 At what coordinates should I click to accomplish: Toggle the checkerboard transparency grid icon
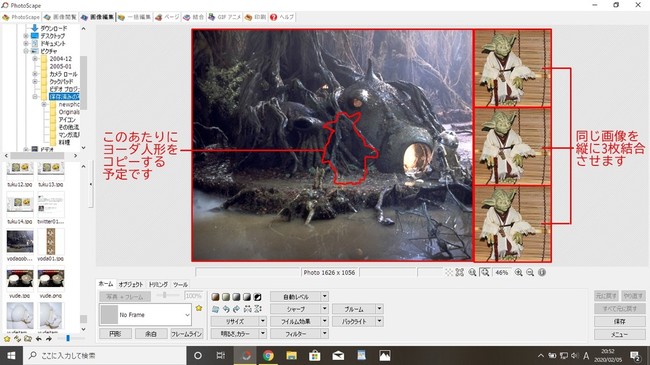coord(449,273)
